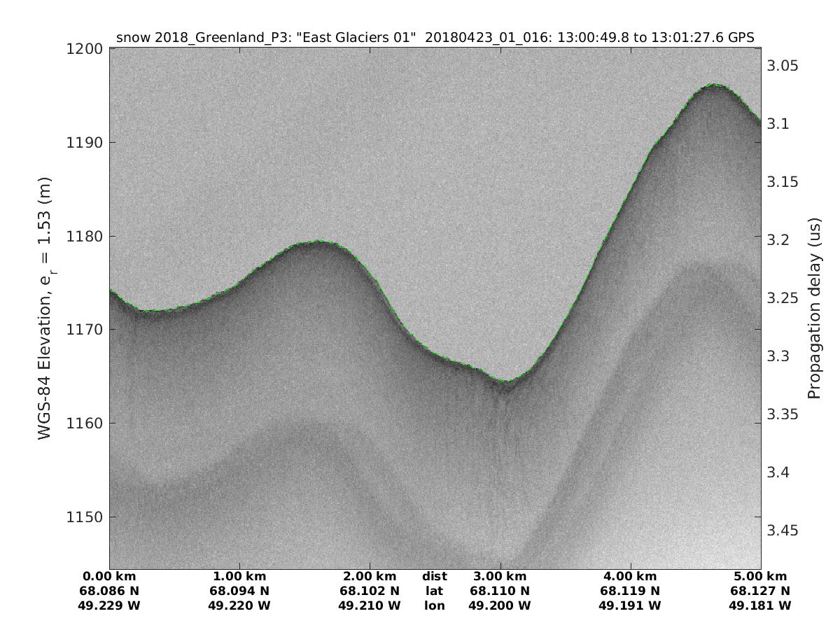Click the 3.2 propagation delay tick
840x630 pixels.
point(779,240)
